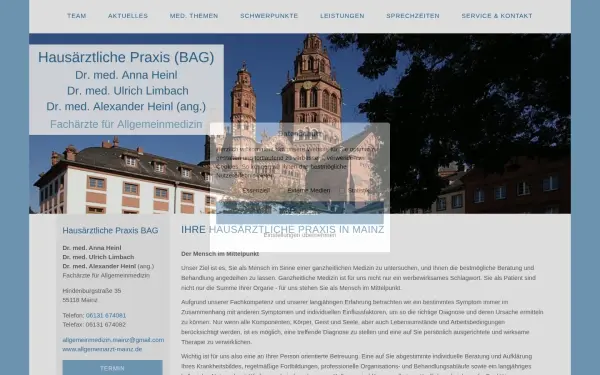Click the Hausärztliche Praxis (BAG) banner title
This screenshot has height=375, width=600.
click(126, 57)
